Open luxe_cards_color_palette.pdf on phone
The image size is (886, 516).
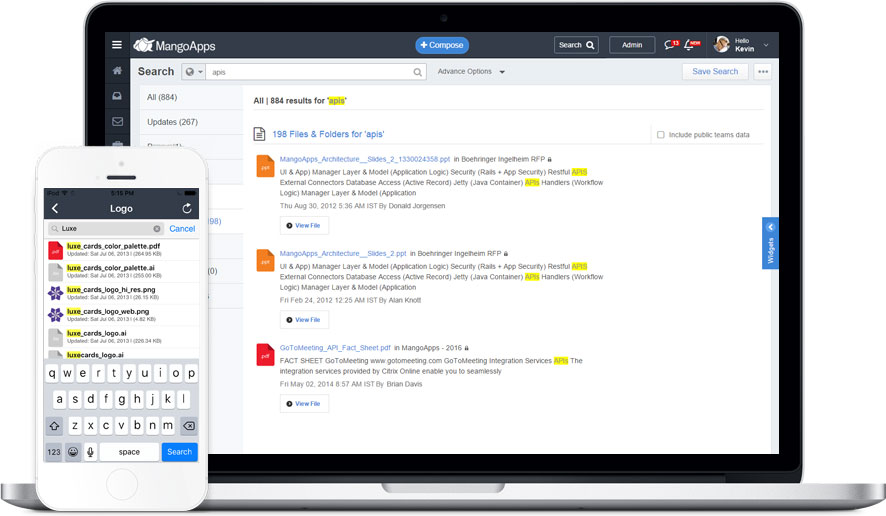pos(121,250)
